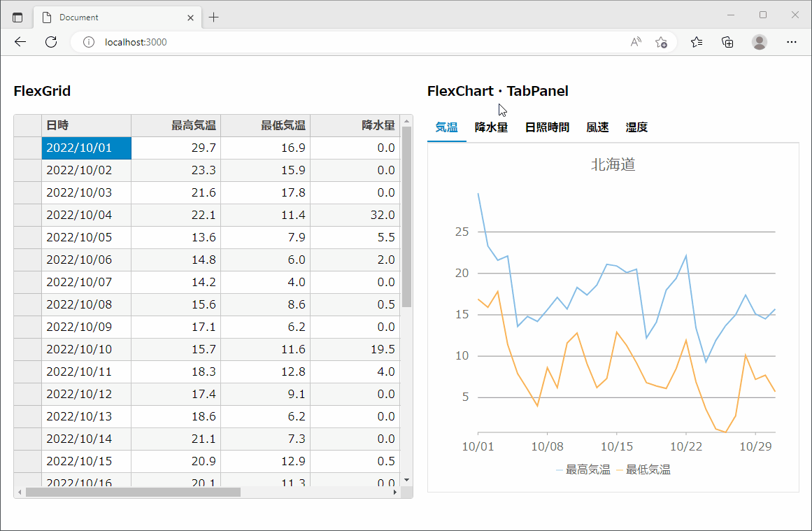The height and width of the screenshot is (531, 812).
Task: Minimize the browser window
Action: pyautogui.click(x=731, y=15)
